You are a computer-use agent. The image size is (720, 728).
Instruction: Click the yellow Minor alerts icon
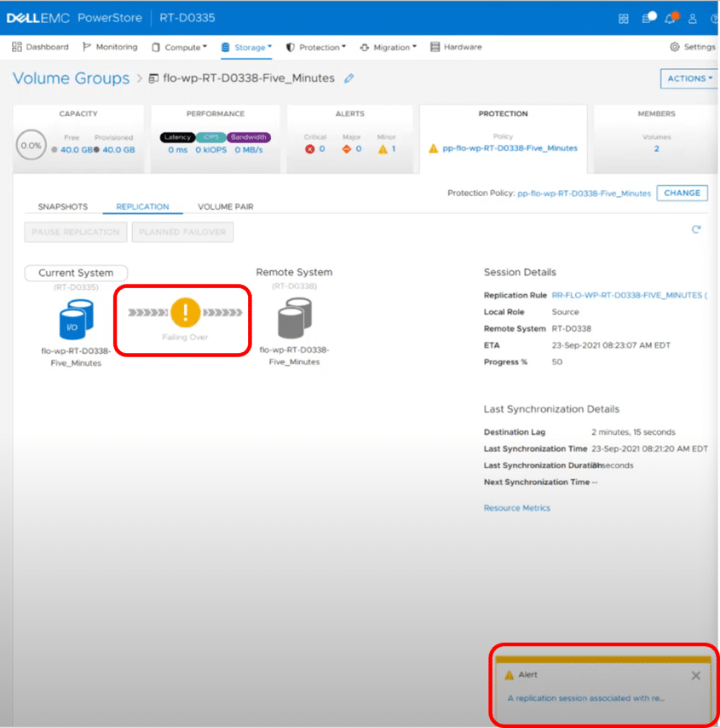[x=383, y=149]
